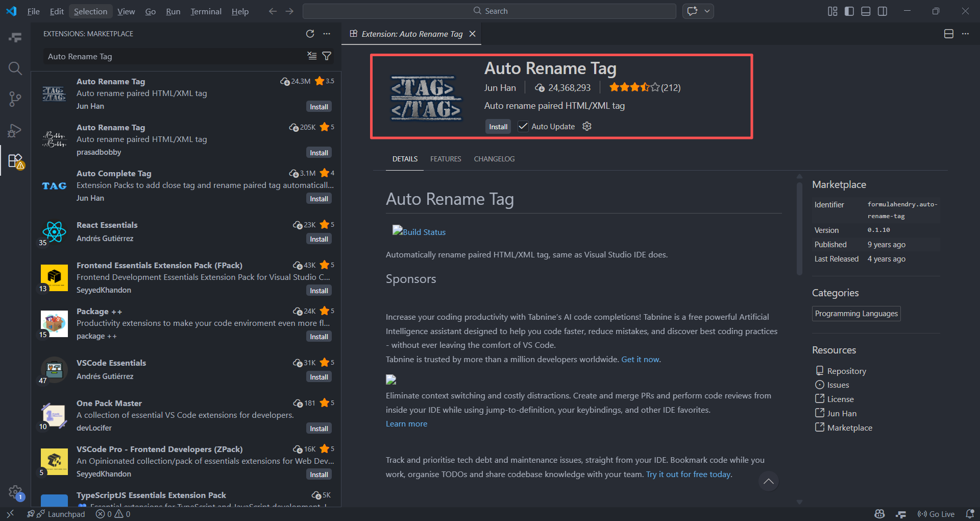Open the Manage gear in activity bar
Image resolution: width=980 pixels, height=521 pixels.
point(15,492)
